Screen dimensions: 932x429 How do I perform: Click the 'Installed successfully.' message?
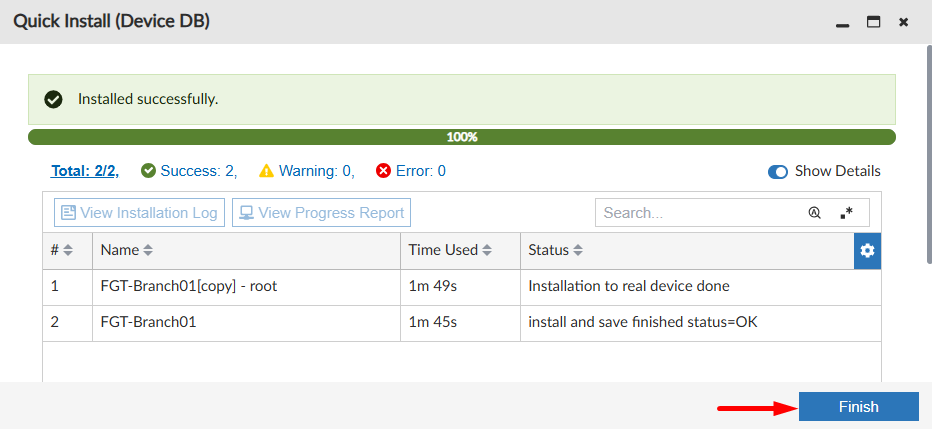(x=148, y=99)
